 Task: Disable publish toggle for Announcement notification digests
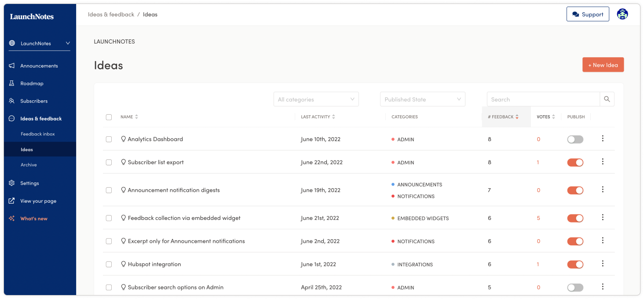(575, 190)
